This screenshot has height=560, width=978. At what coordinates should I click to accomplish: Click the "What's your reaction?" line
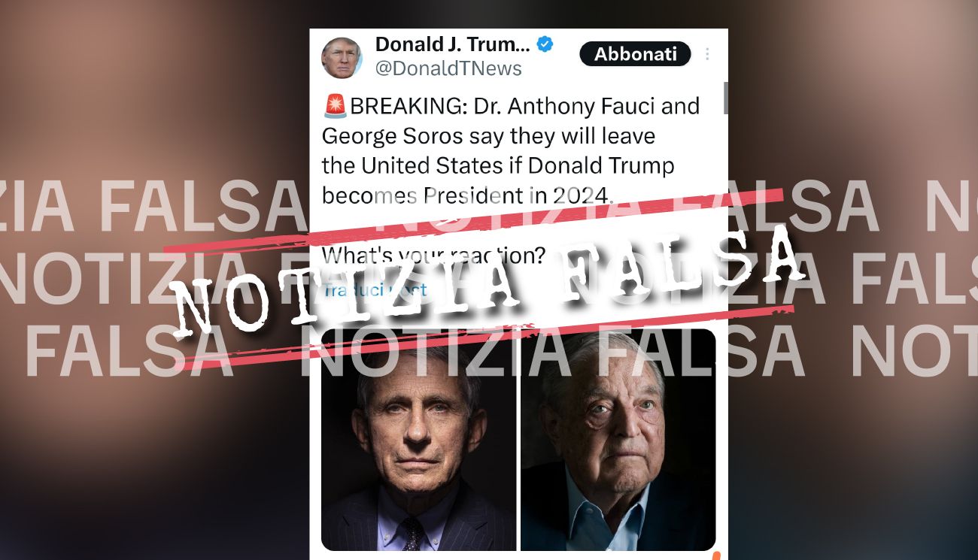(x=434, y=255)
